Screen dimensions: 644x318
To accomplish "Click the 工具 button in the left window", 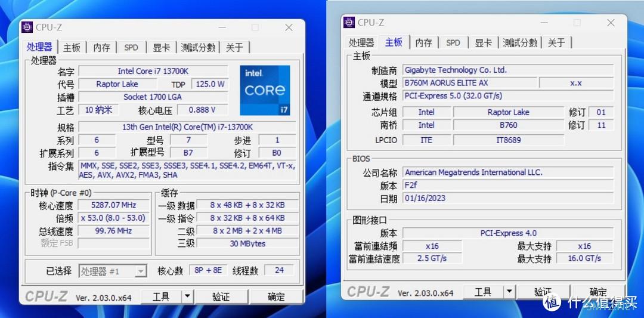I will tap(161, 297).
